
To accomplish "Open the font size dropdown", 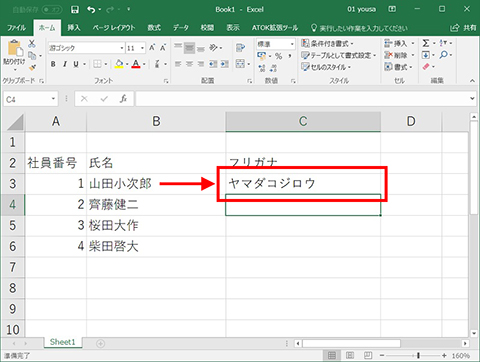I will coord(142,48).
